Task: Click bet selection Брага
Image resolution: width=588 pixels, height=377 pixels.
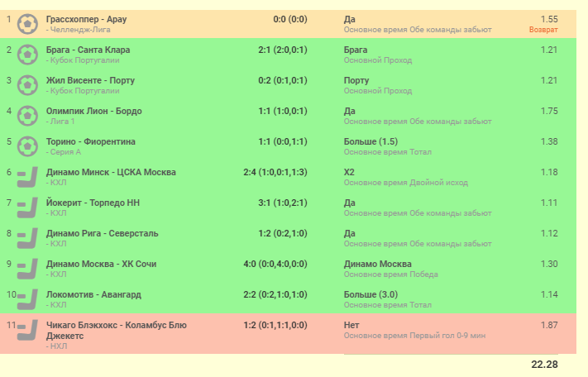Action: [x=356, y=50]
